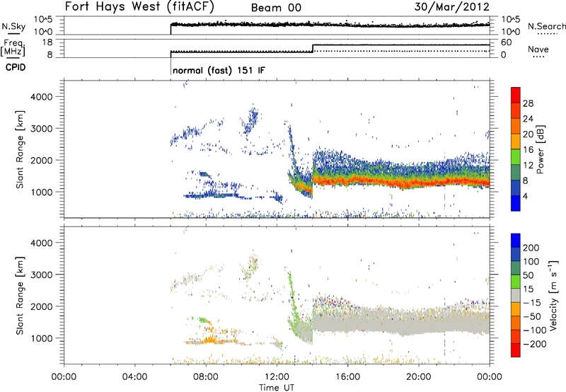This screenshot has height=392, width=566.
Task: Click the 'Velocity [m s-1]' color bar label
Action: pos(553,295)
